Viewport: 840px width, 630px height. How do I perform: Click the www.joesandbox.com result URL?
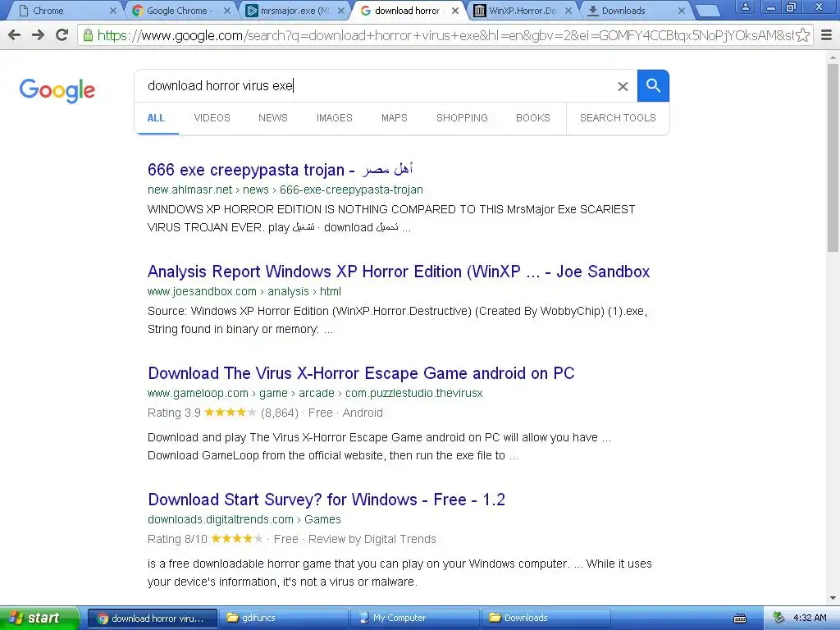tap(244, 291)
